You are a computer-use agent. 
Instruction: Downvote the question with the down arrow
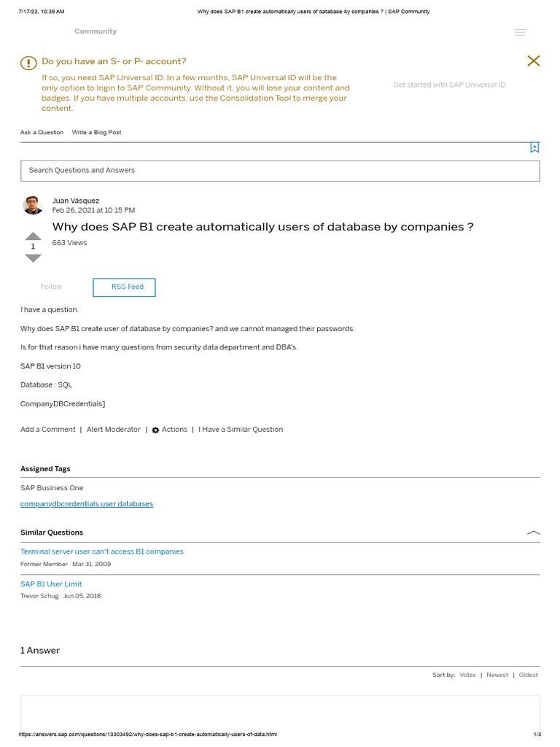click(34, 258)
